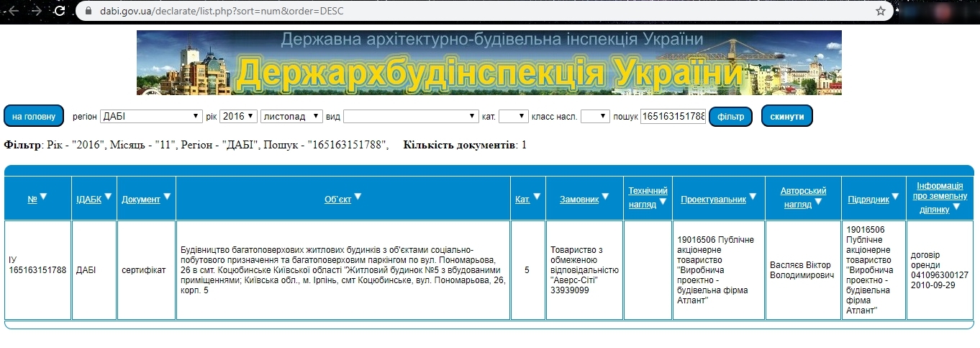Screen dimensions: 980x348
Task: Sort by № column header link
Action: [32, 200]
